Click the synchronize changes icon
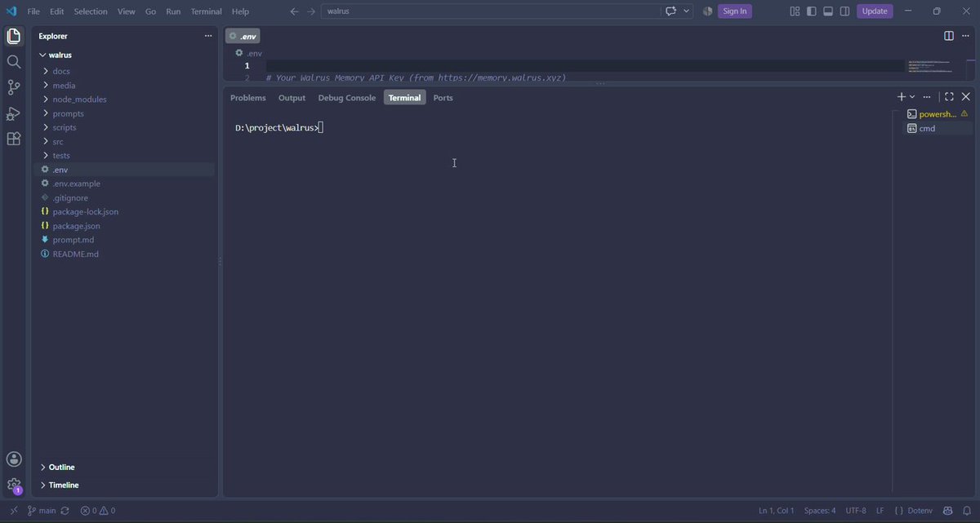Image resolution: width=980 pixels, height=523 pixels. click(65, 511)
